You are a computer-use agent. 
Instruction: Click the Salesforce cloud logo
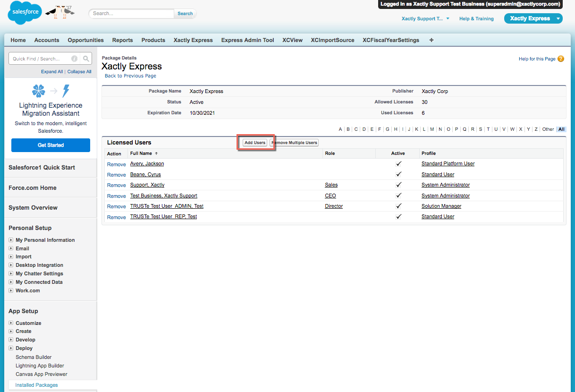(x=25, y=13)
